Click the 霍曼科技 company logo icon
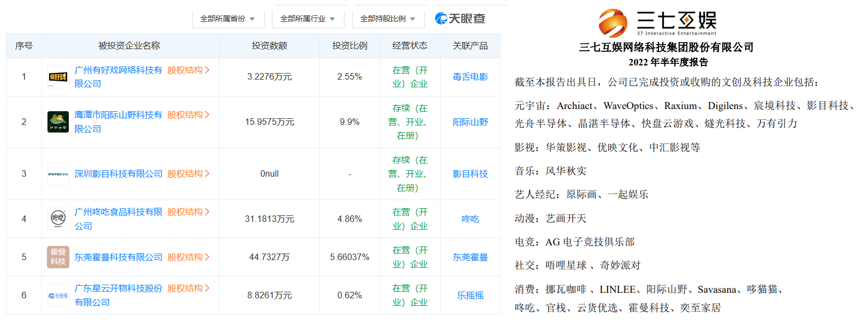The image size is (868, 331). coord(58,257)
